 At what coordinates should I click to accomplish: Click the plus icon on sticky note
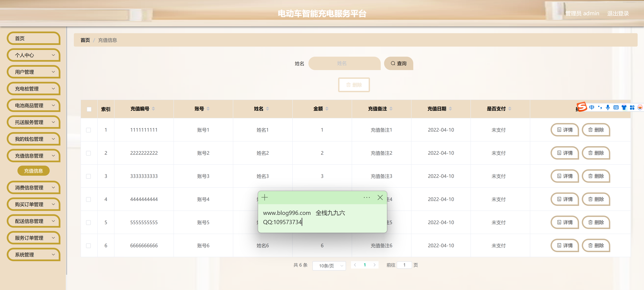pyautogui.click(x=264, y=198)
